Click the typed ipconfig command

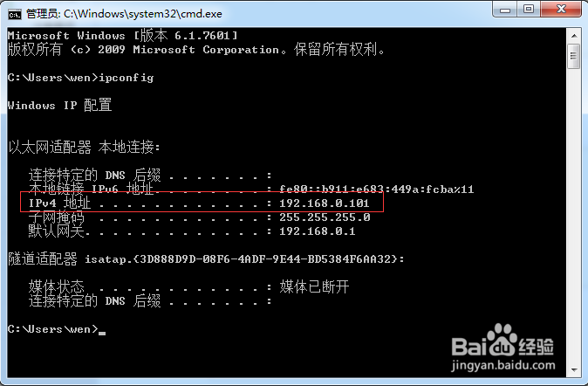click(126, 78)
